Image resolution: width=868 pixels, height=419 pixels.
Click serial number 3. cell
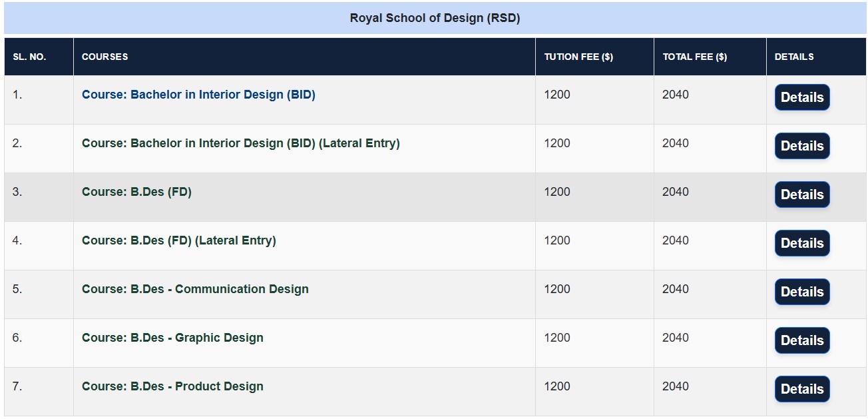[39, 197]
